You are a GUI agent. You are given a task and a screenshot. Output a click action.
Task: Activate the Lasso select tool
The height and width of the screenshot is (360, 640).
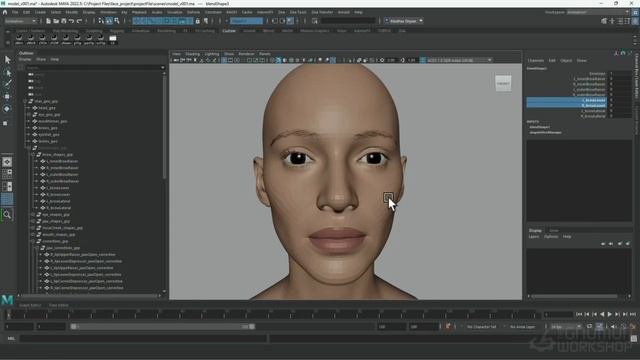pos(7,73)
